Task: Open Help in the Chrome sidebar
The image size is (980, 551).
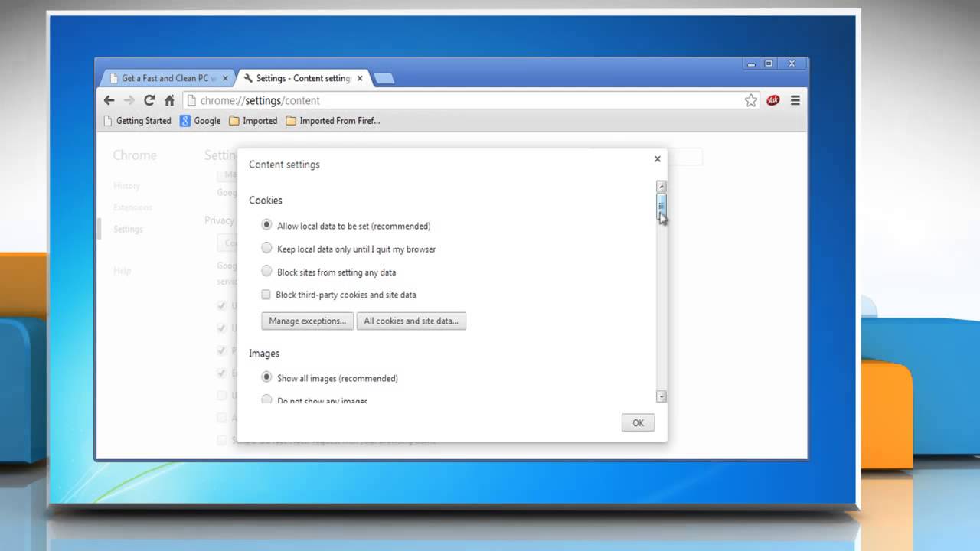Action: tap(122, 271)
